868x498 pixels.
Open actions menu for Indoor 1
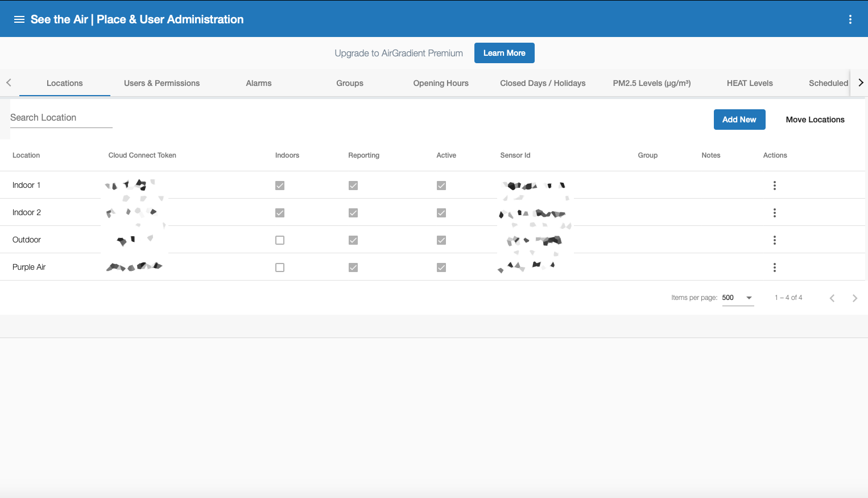(x=774, y=186)
